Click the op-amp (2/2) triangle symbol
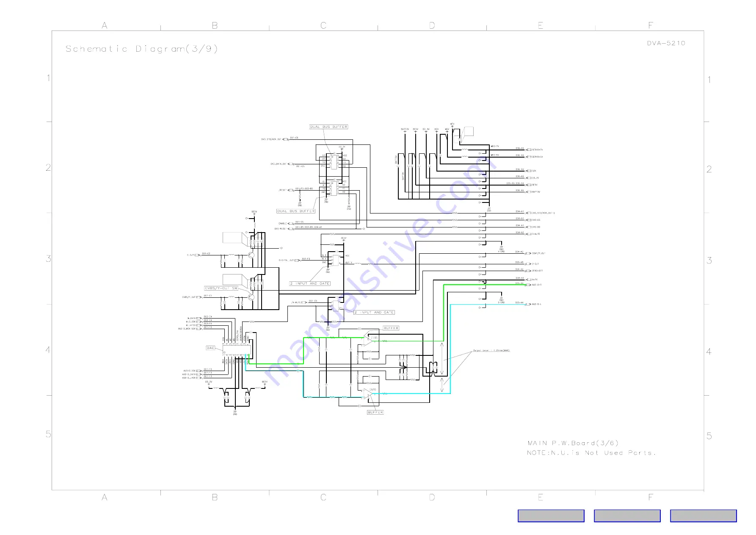 coord(367,394)
